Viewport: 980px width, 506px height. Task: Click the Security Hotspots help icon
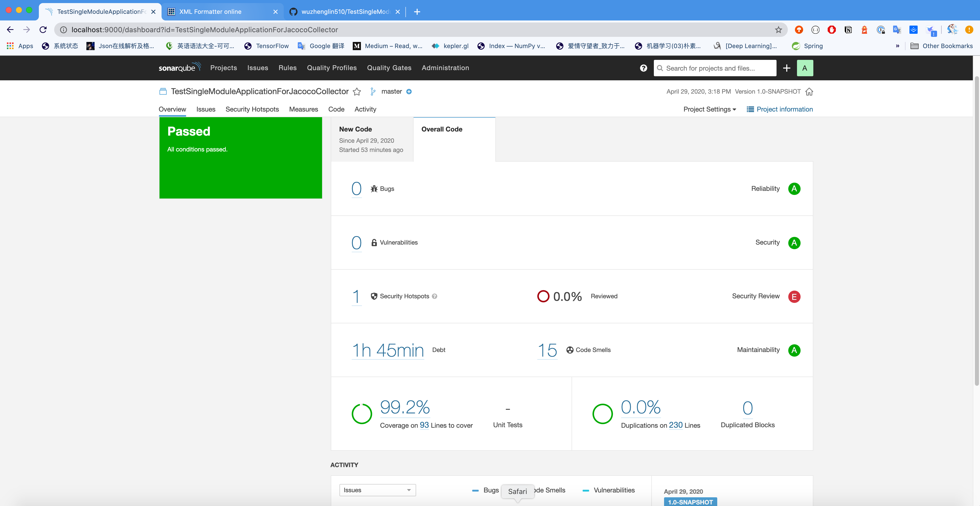click(x=435, y=296)
